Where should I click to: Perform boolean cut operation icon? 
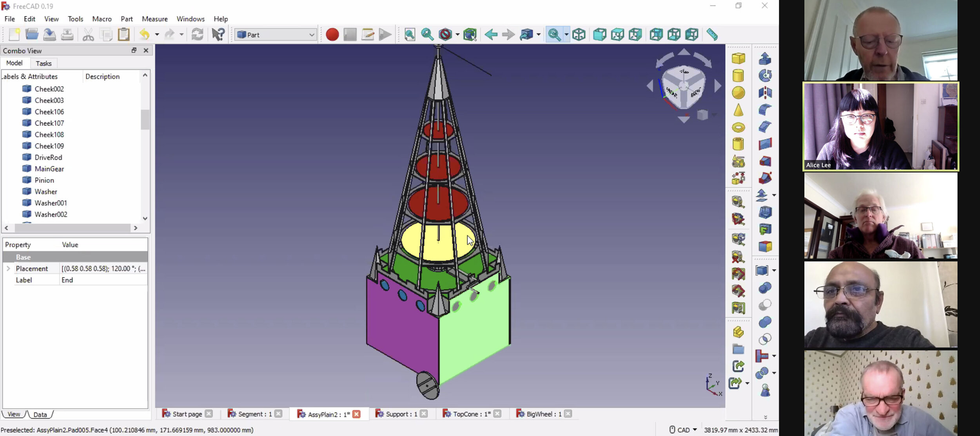[765, 305]
